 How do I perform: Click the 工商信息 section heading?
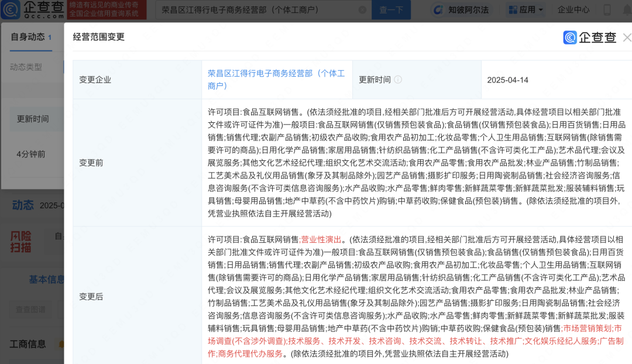[x=28, y=344]
